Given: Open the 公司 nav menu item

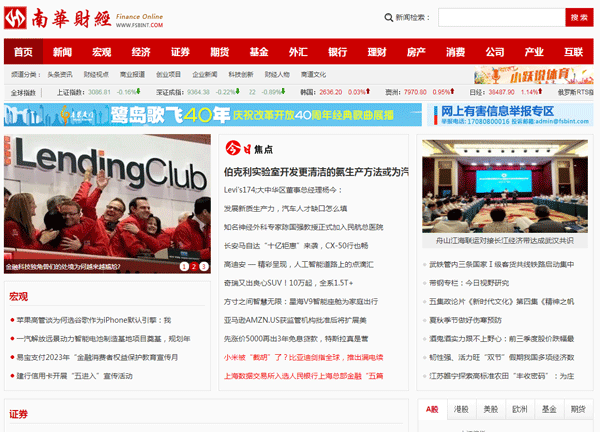Looking at the screenshot, I should pos(495,52).
